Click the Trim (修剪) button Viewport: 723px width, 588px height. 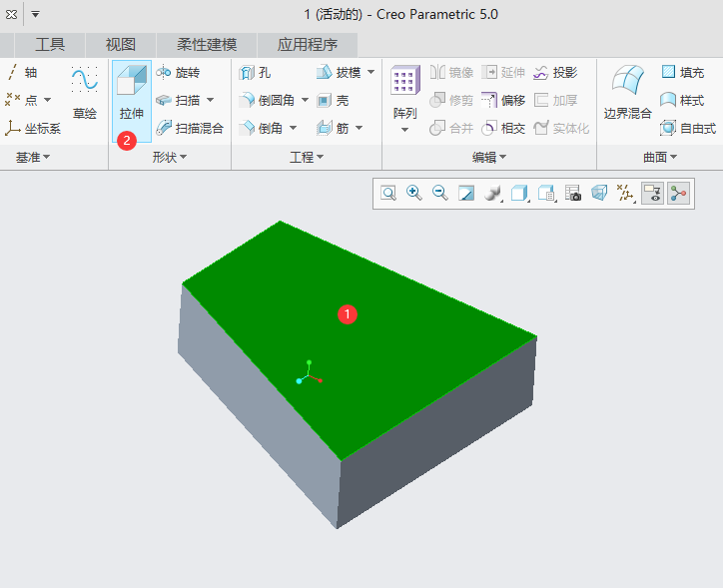click(451, 100)
